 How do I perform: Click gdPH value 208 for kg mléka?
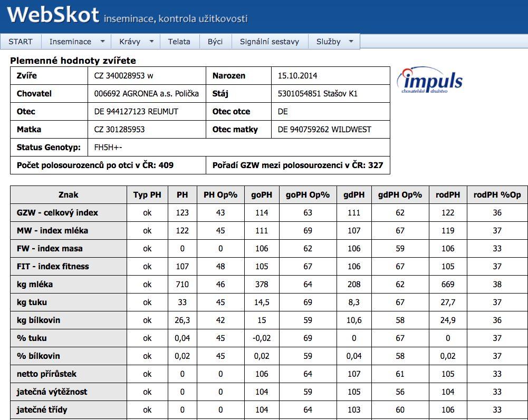click(x=354, y=285)
